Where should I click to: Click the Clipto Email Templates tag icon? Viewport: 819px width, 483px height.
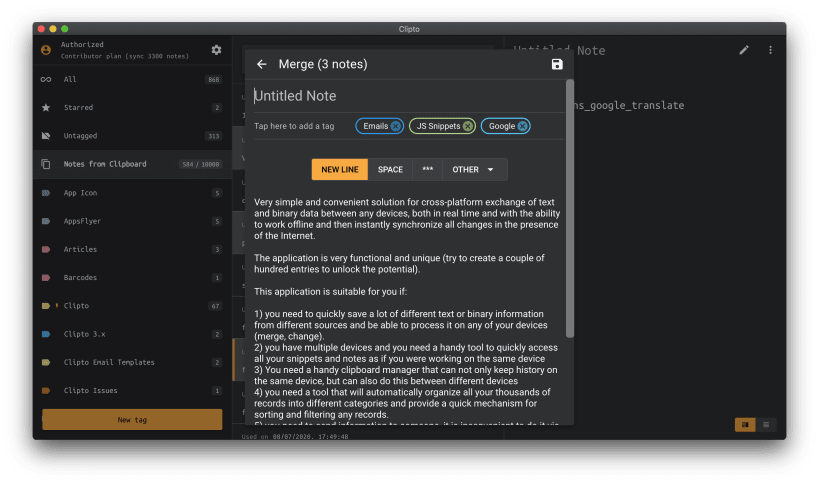[46, 362]
